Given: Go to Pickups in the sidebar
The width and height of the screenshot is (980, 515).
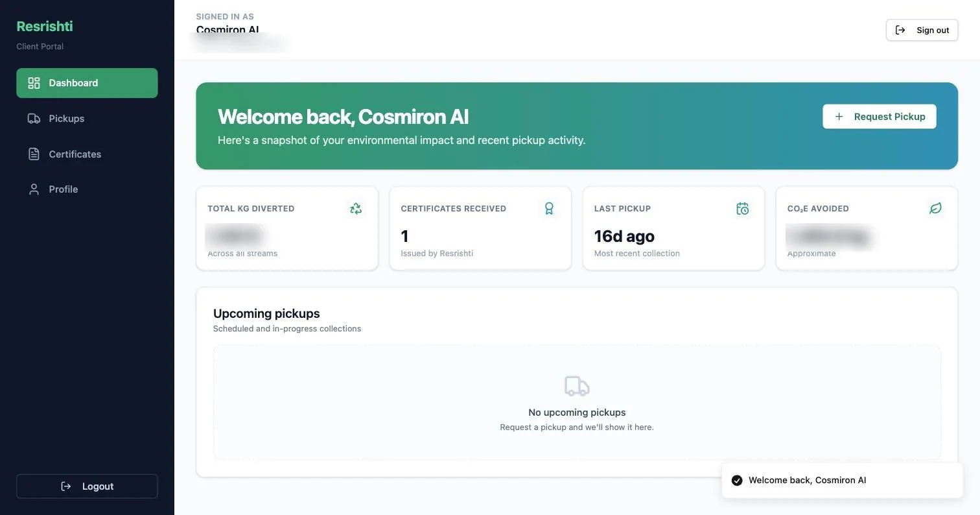Looking at the screenshot, I should pos(87,119).
